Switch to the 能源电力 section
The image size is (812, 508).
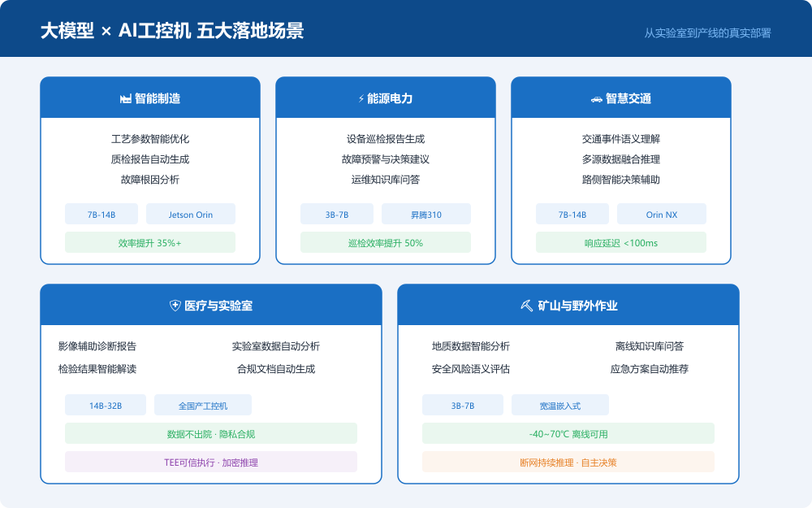coord(386,98)
